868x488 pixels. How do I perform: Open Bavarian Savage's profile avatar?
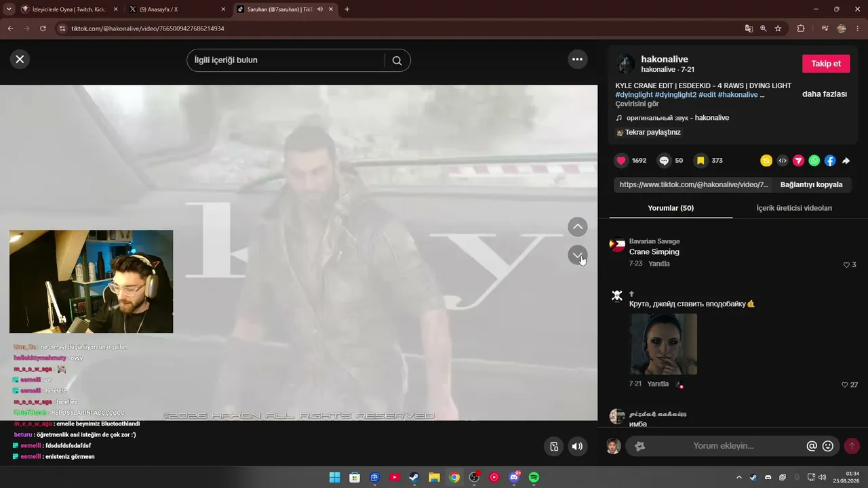point(617,245)
